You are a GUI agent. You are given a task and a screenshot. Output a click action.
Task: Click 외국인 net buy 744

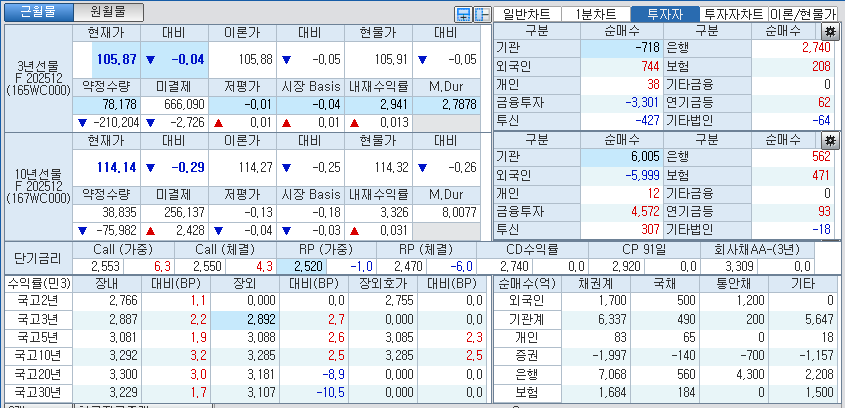650,66
